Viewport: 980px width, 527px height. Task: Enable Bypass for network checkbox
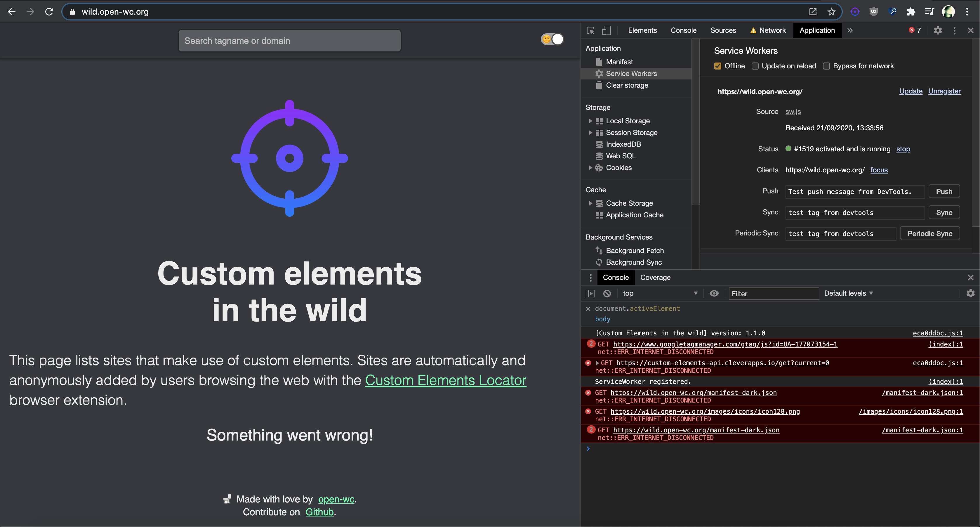tap(826, 66)
